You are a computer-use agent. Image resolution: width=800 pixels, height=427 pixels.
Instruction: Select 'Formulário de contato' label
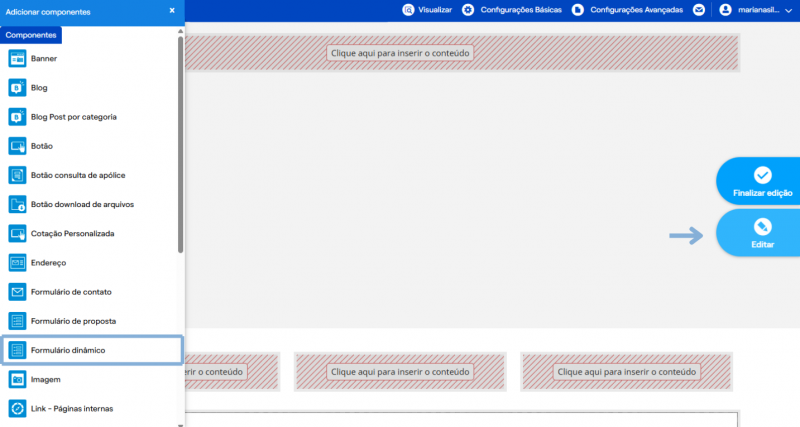(x=71, y=292)
